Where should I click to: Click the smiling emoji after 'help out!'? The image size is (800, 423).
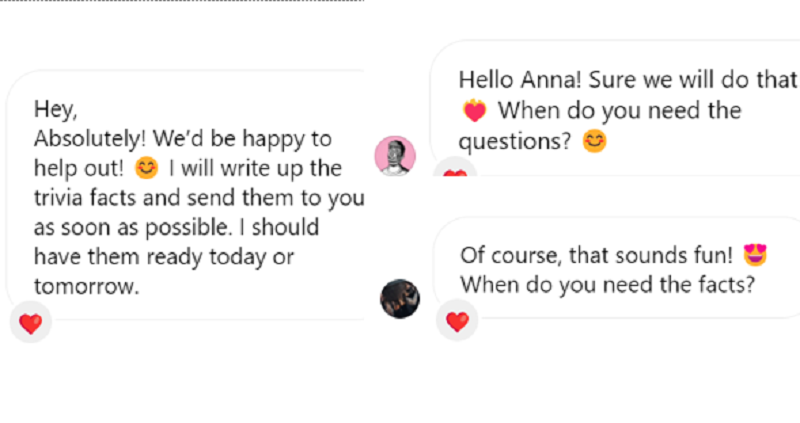click(146, 168)
